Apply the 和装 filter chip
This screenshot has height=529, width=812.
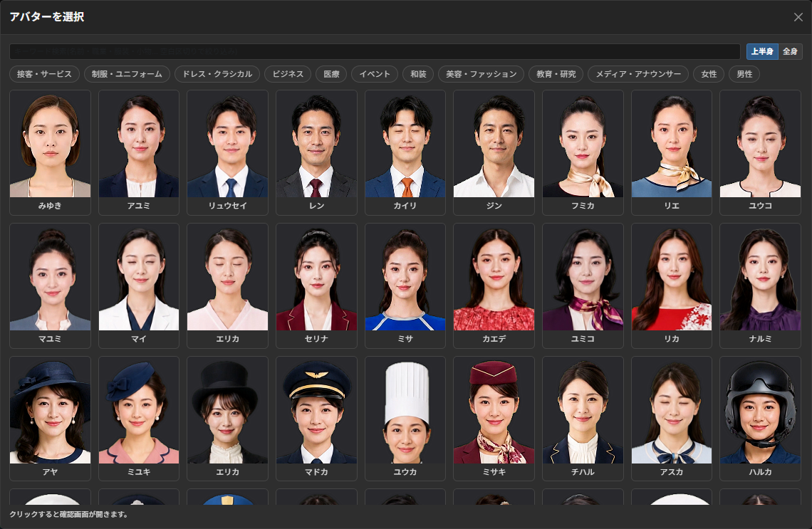pos(418,74)
